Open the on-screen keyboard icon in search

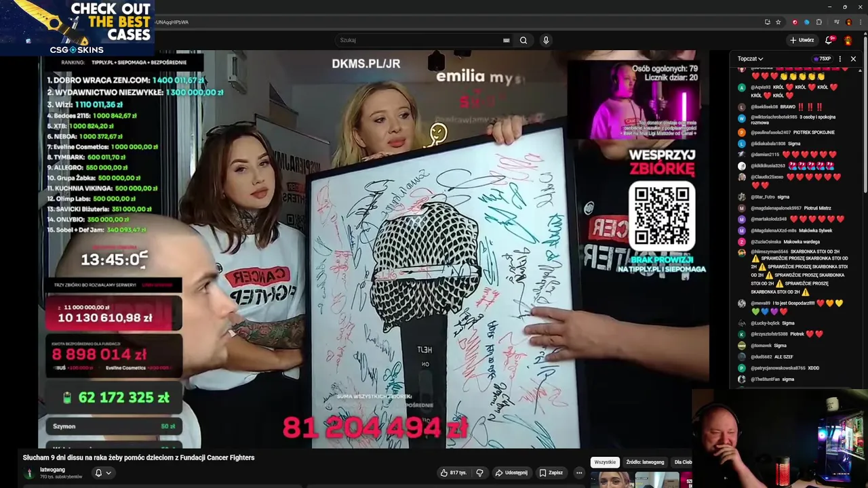coord(506,40)
